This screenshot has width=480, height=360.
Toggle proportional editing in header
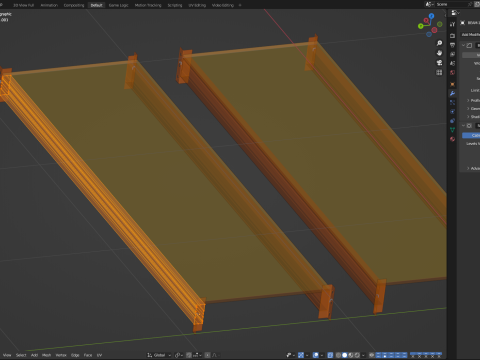click(207, 355)
